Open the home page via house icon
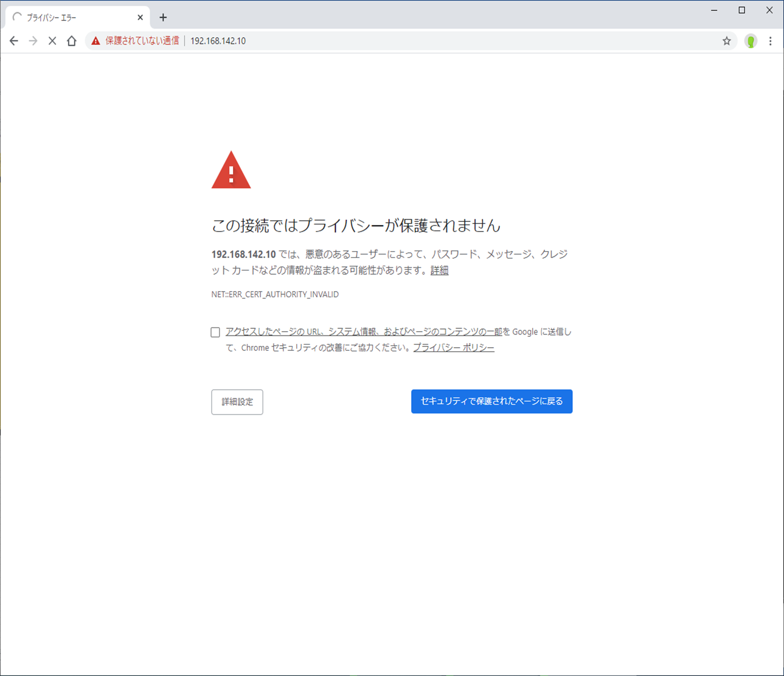Screen dimensions: 784x676 [72, 41]
